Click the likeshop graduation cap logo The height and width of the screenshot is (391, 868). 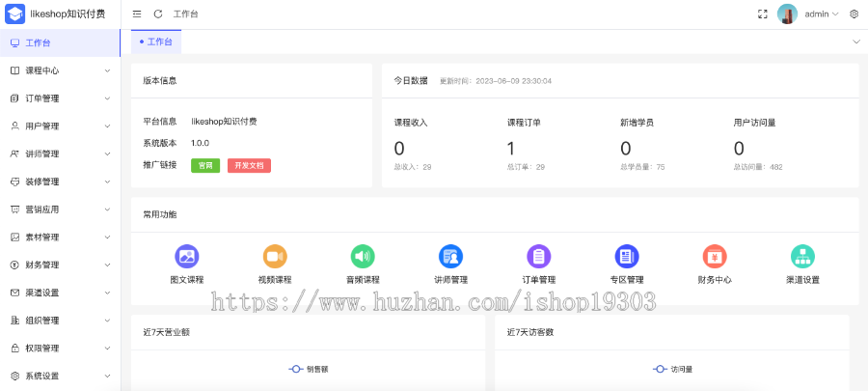14,14
